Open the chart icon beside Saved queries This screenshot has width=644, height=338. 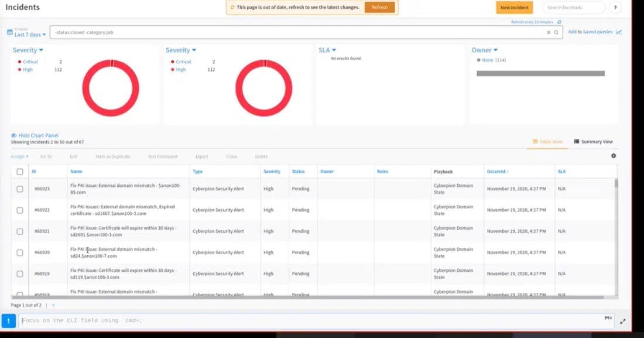coord(619,32)
